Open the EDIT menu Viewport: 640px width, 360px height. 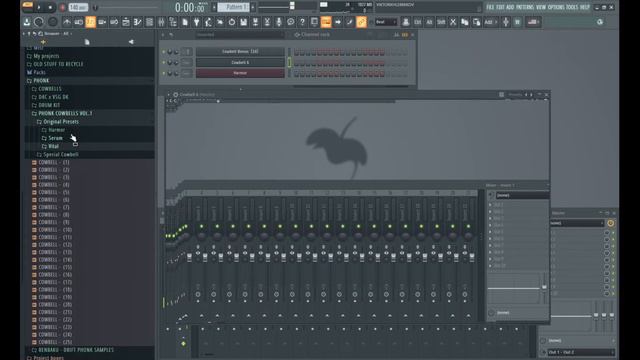500,7
